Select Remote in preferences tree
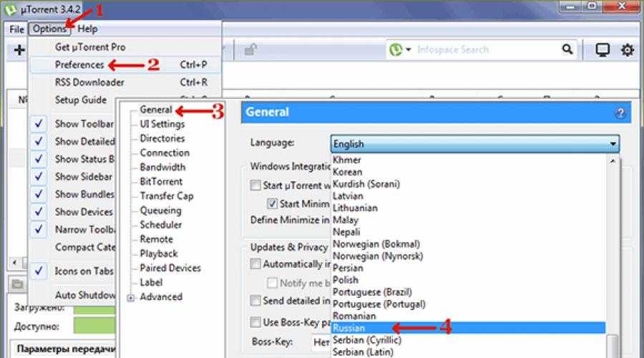 (x=156, y=239)
